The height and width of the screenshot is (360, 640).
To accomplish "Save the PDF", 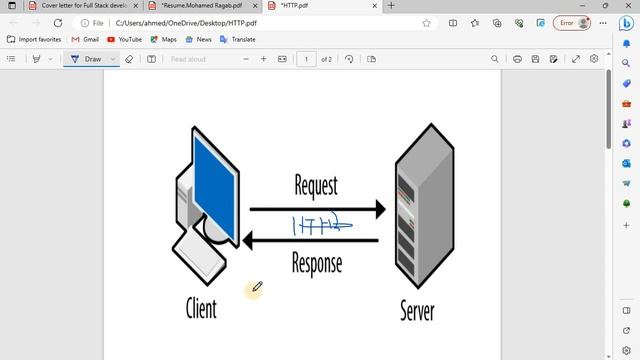I will coord(536,59).
